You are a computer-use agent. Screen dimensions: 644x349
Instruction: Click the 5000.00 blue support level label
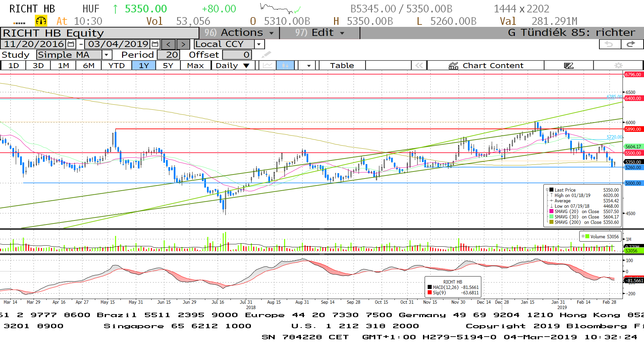pos(633,183)
